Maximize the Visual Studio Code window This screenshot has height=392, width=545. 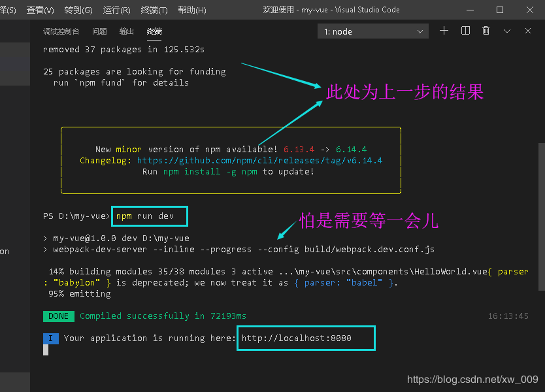click(500, 10)
